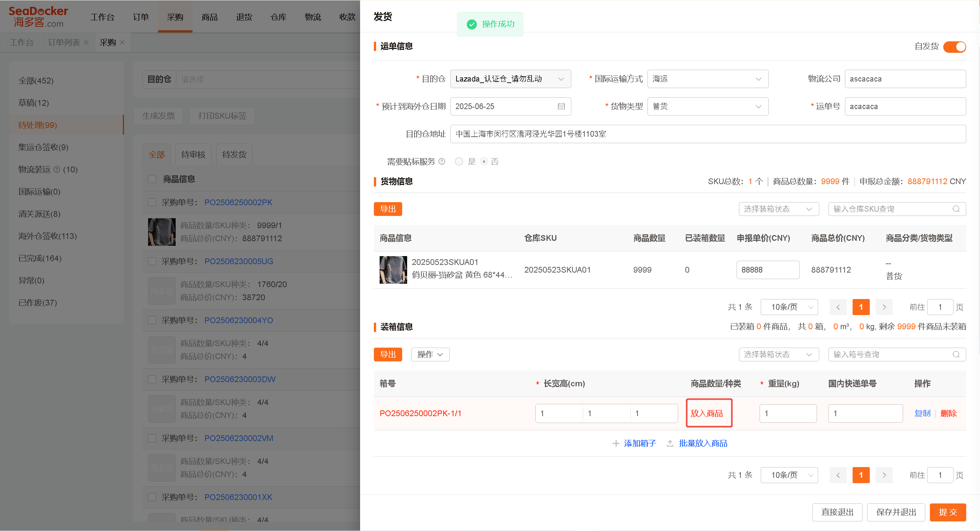Open 10条/页 selector under 装箱信息 table

click(789, 475)
